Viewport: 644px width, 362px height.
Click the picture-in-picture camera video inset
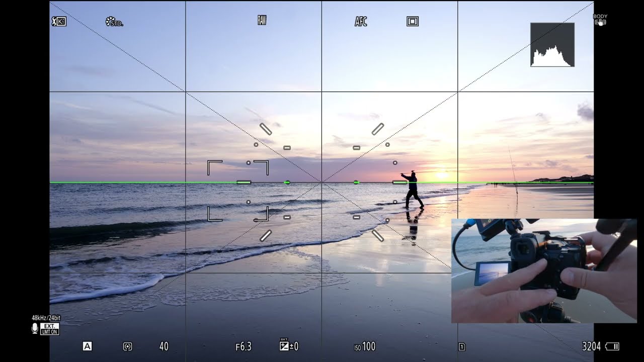544,270
